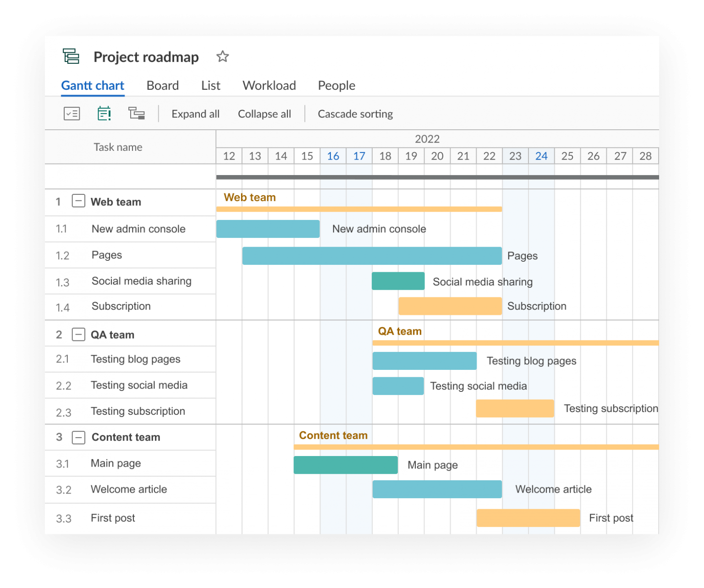Screen dimensions: 704x588
Task: Collapse the Content team group
Action: [78, 437]
